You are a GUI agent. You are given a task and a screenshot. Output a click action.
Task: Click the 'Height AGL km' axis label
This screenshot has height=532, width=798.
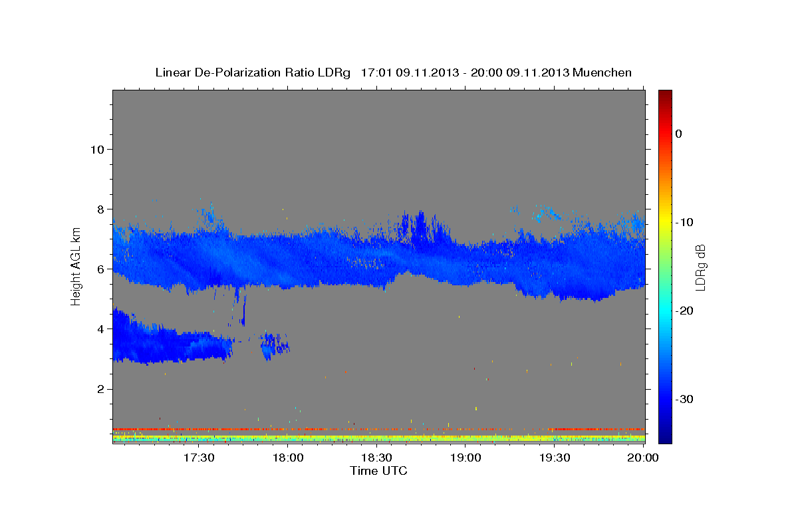(x=76, y=267)
